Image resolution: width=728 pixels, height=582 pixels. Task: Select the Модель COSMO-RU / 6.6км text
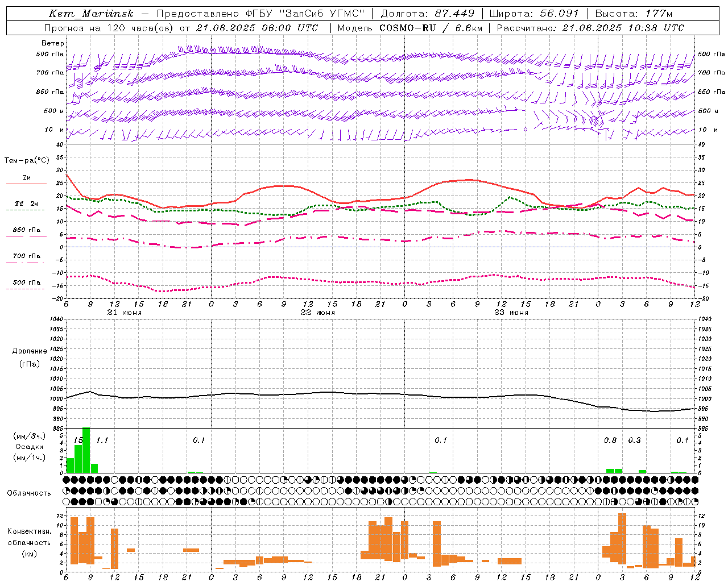point(410,28)
